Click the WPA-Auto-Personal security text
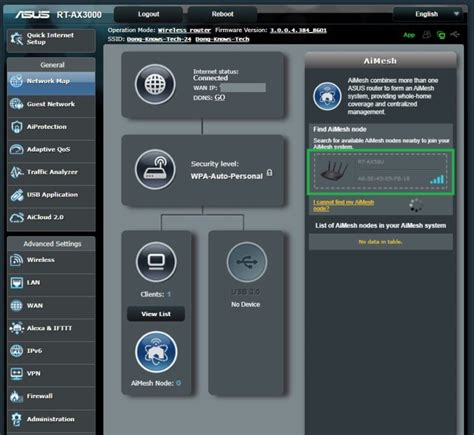Viewport: 474px width, 435px height. pos(227,176)
